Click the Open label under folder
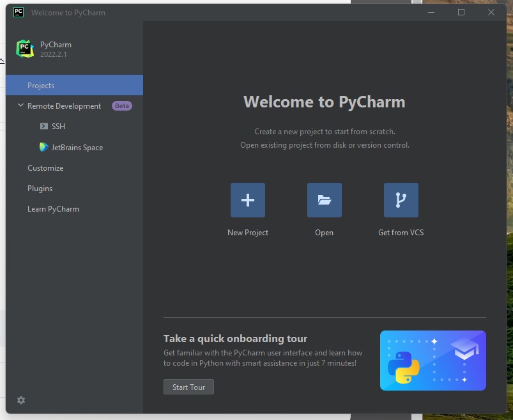 pyautogui.click(x=325, y=233)
